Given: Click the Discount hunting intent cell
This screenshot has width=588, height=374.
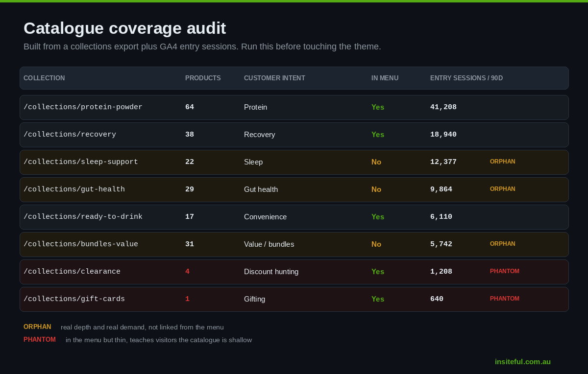Looking at the screenshot, I should tap(271, 272).
